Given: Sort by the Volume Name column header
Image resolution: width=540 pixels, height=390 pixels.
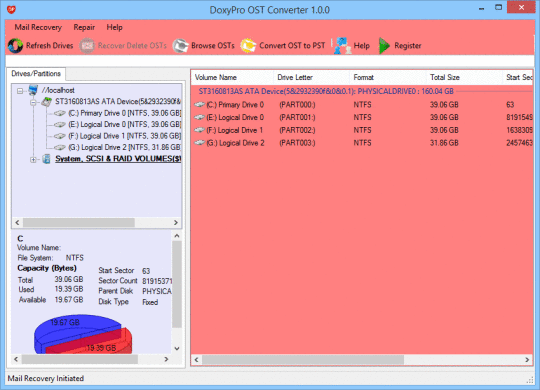Looking at the screenshot, I should pyautogui.click(x=232, y=77).
